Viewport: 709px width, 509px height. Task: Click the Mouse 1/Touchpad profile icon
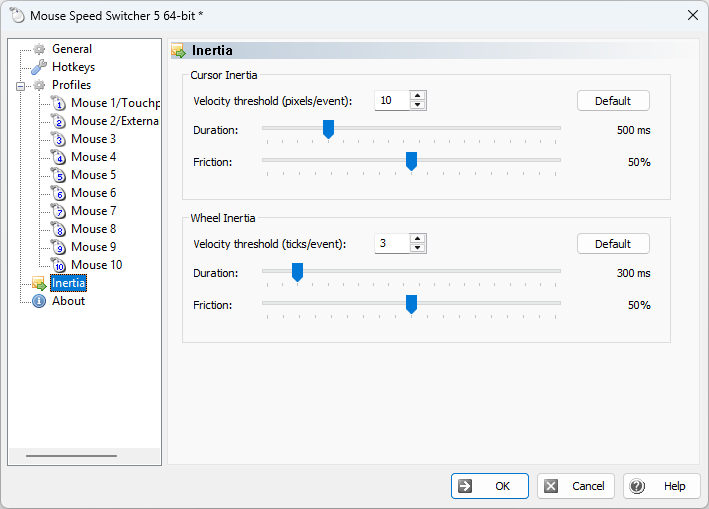click(58, 103)
